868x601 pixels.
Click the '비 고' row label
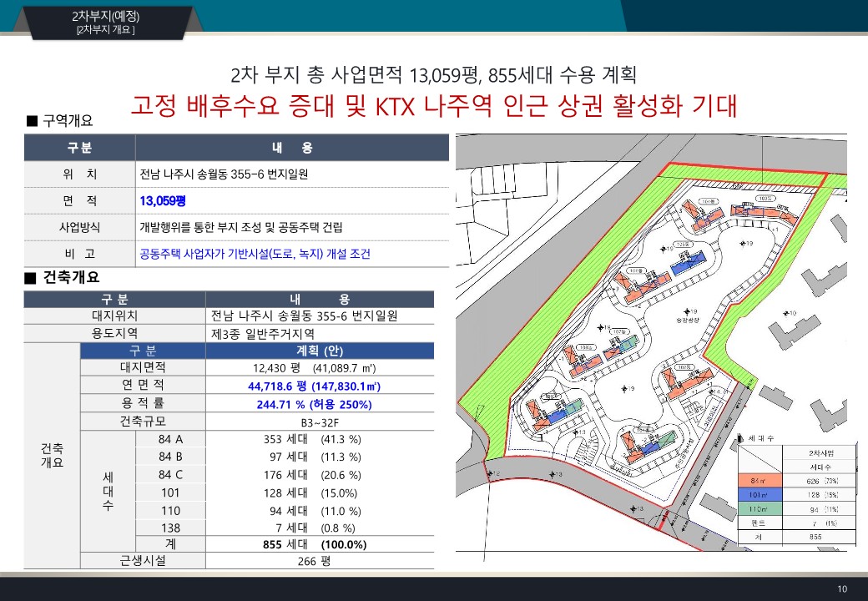tap(80, 254)
